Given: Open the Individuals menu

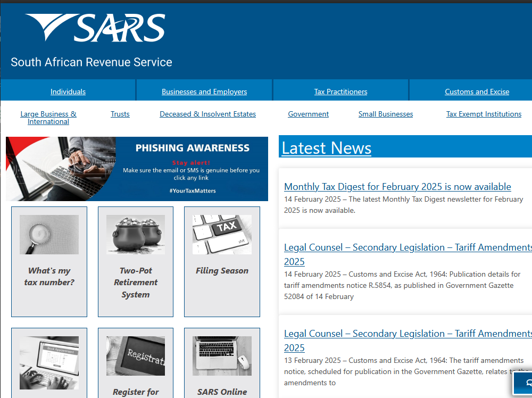Looking at the screenshot, I should click(68, 92).
